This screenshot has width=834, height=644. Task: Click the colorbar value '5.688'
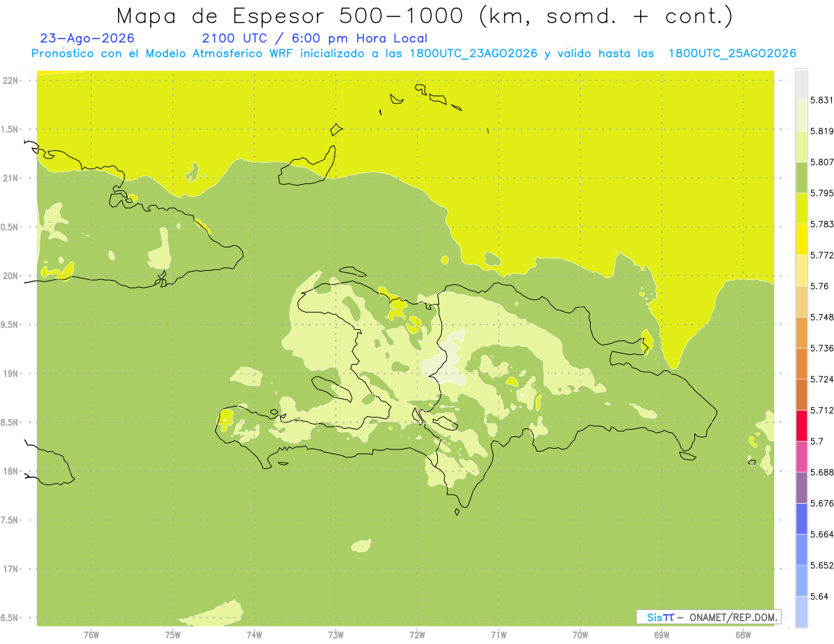(821, 472)
